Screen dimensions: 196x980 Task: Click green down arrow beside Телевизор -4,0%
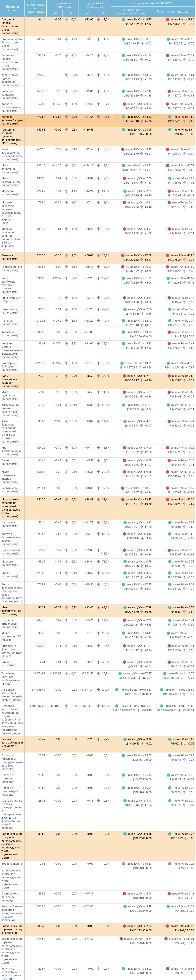click(x=66, y=674)
